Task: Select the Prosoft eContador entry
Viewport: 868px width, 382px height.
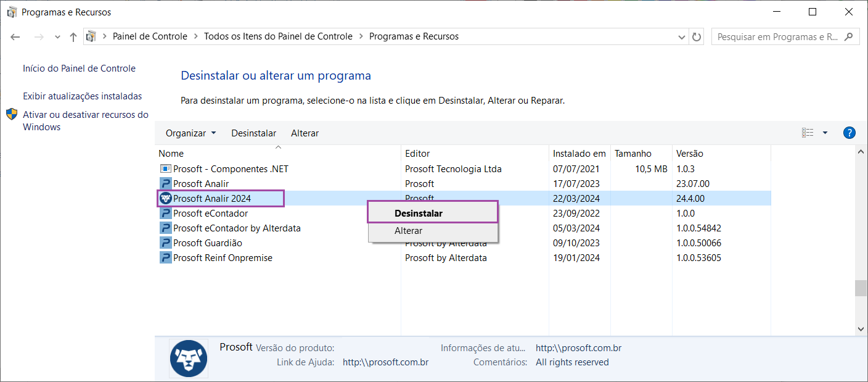Action: pos(210,214)
